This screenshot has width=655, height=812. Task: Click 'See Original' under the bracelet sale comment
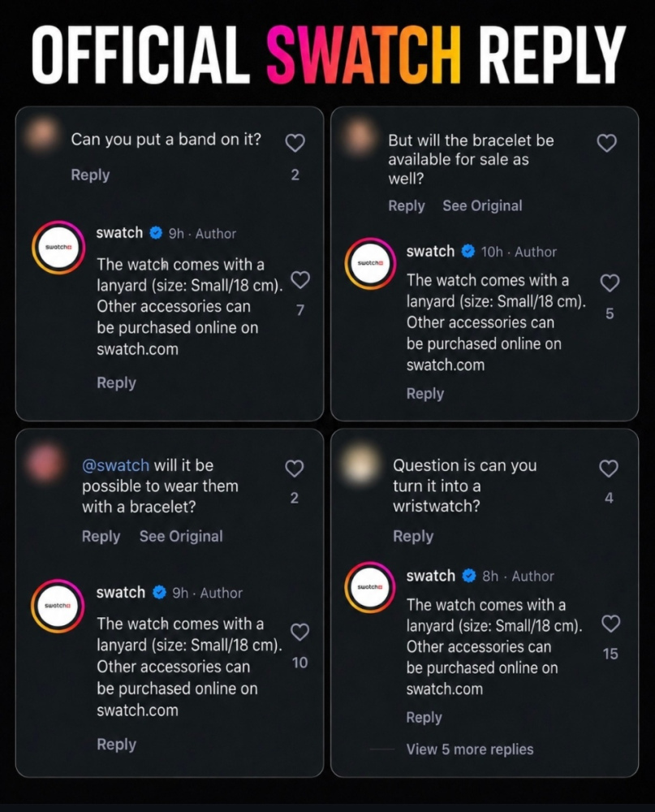[482, 205]
